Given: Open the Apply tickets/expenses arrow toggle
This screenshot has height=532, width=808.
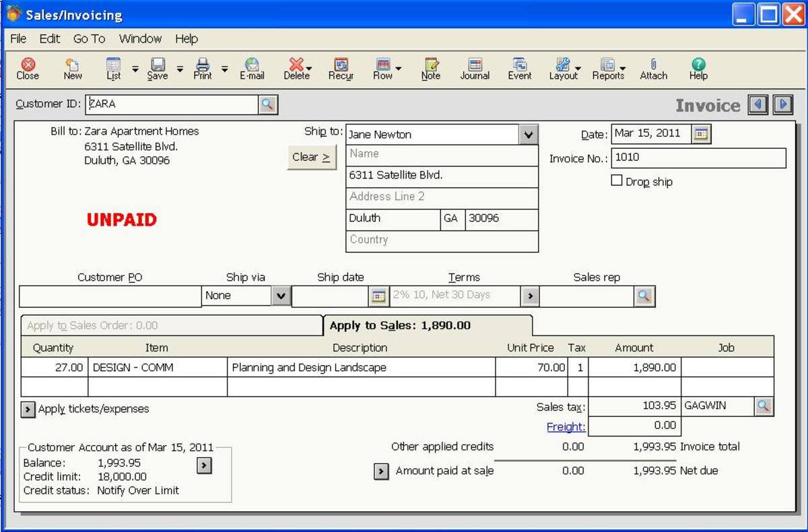Looking at the screenshot, I should (x=27, y=408).
